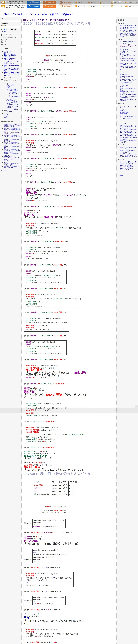Open ザ・クエスト link under 企画集
This screenshot has height=644, width=138.
[x=10, y=112]
